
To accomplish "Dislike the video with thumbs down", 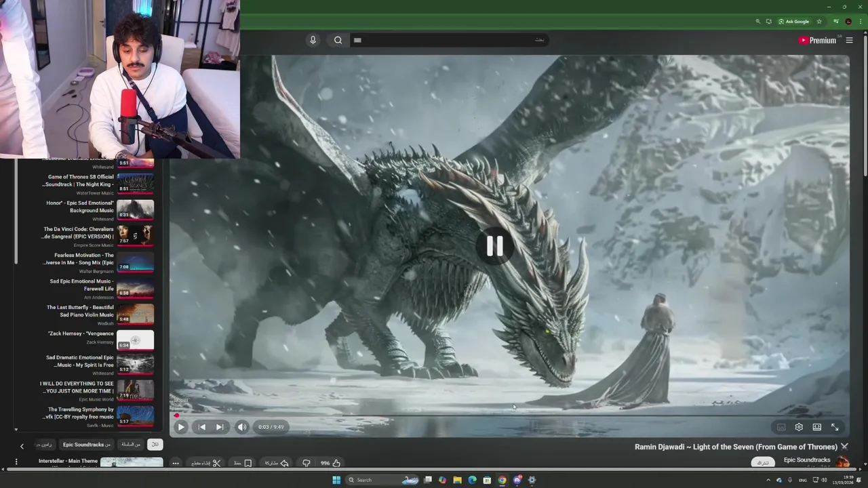I will pos(307,464).
